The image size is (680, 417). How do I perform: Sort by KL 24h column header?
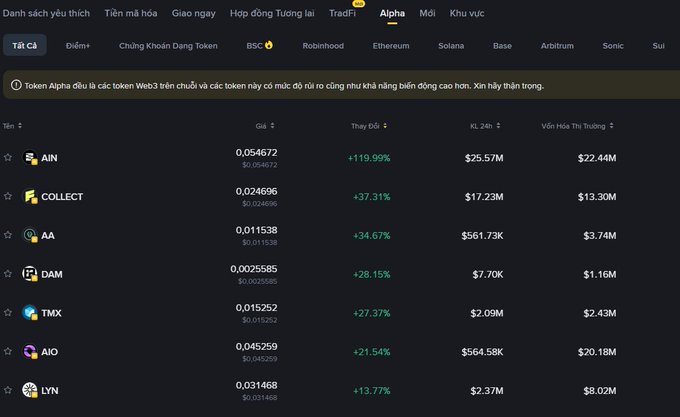pos(485,126)
